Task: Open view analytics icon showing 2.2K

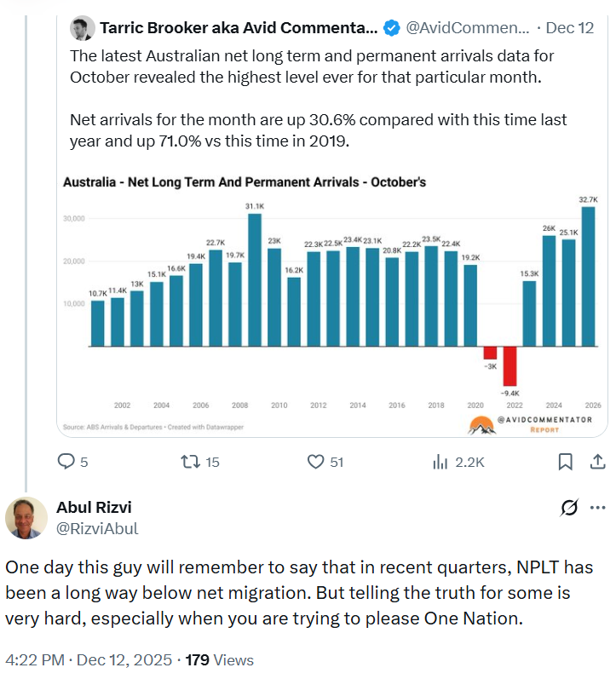Action: click(x=440, y=461)
